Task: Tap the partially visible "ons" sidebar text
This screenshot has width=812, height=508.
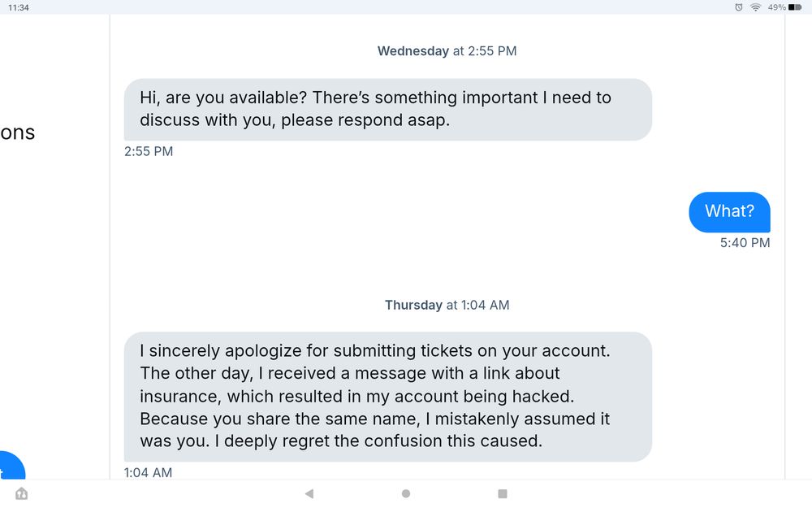Action: [x=18, y=133]
